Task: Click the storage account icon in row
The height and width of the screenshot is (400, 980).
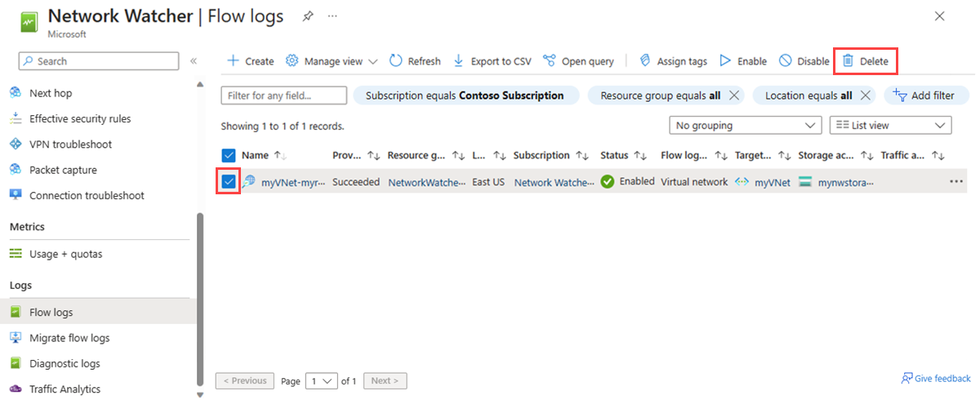Action: pos(806,182)
